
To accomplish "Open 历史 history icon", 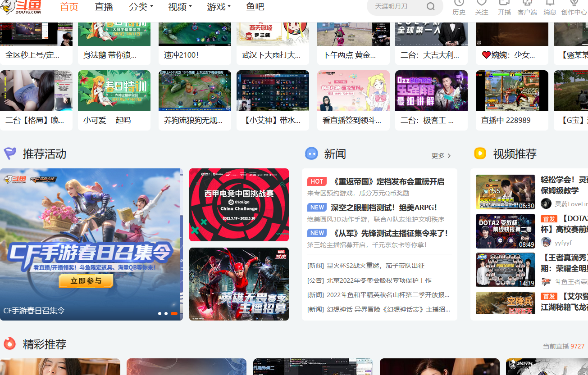I will [459, 3].
